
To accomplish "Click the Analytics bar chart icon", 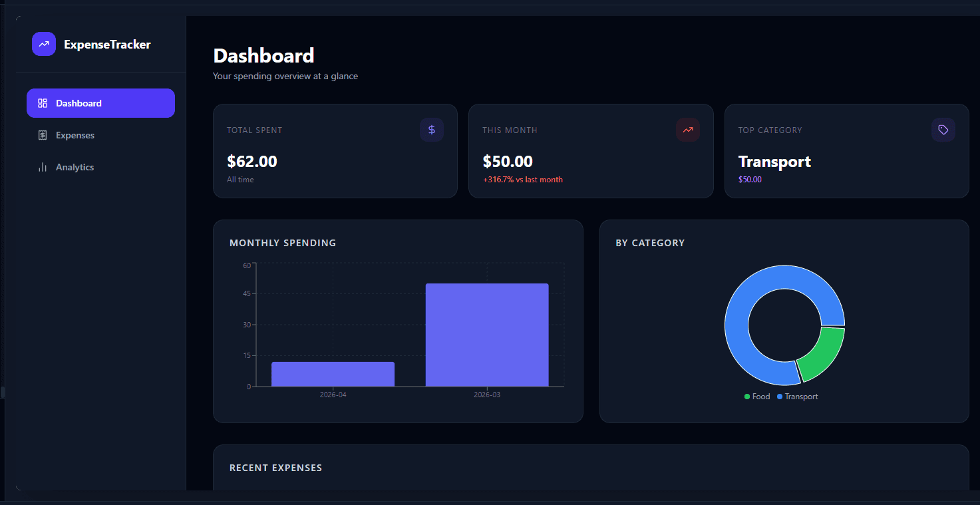I will (43, 167).
